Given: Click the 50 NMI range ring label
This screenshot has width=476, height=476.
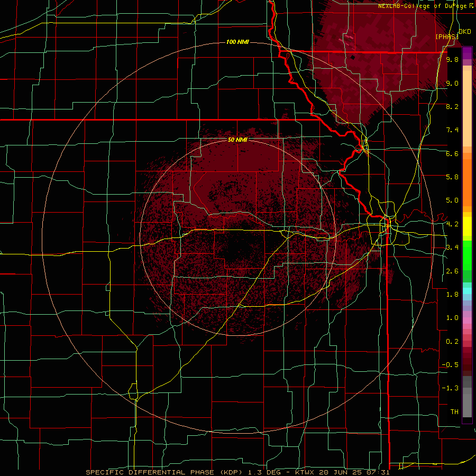Looking at the screenshot, I should point(237,140).
